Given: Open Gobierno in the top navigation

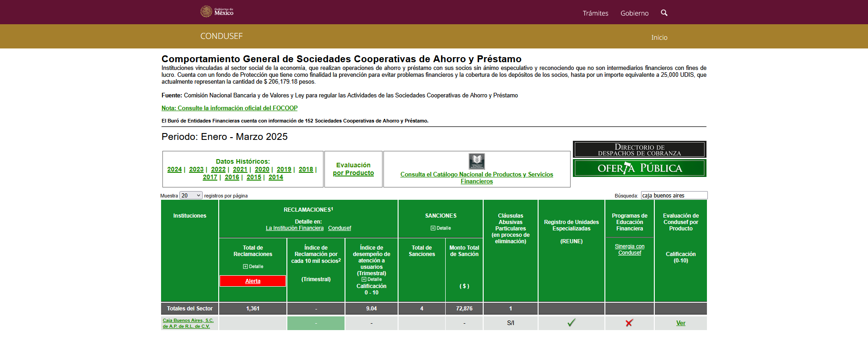Looking at the screenshot, I should [634, 13].
